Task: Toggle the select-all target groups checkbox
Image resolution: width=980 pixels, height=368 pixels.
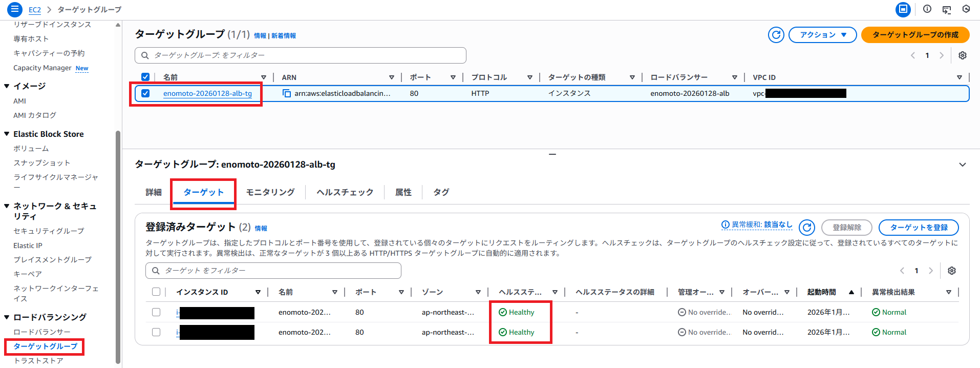Action: point(145,77)
